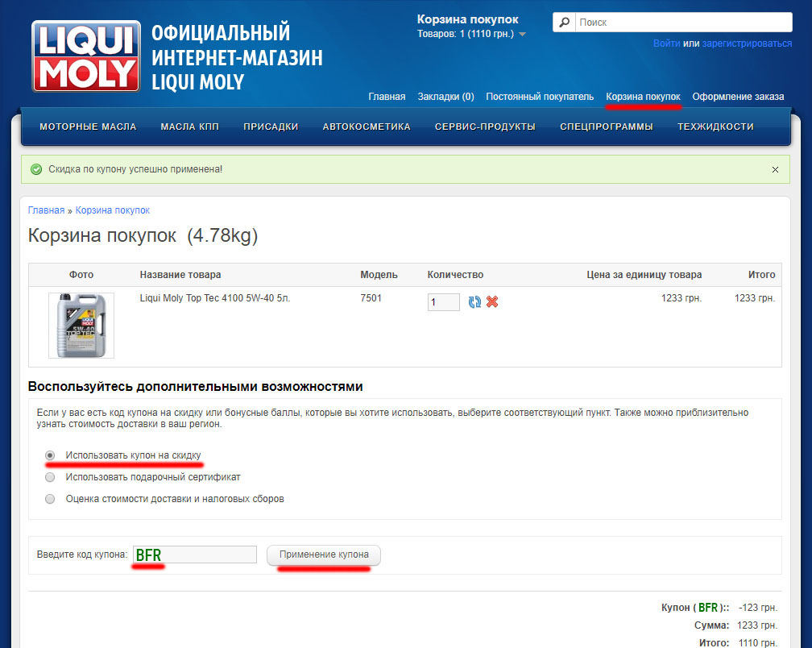Click the Поиск search input field

(684, 23)
